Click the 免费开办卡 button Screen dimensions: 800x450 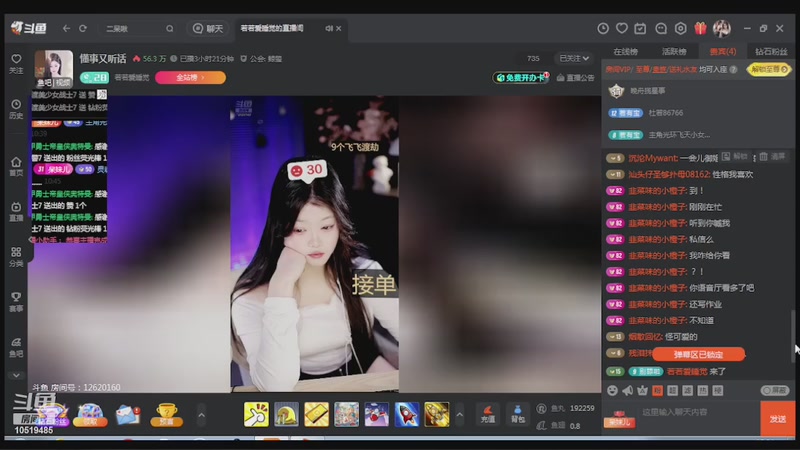coord(520,78)
